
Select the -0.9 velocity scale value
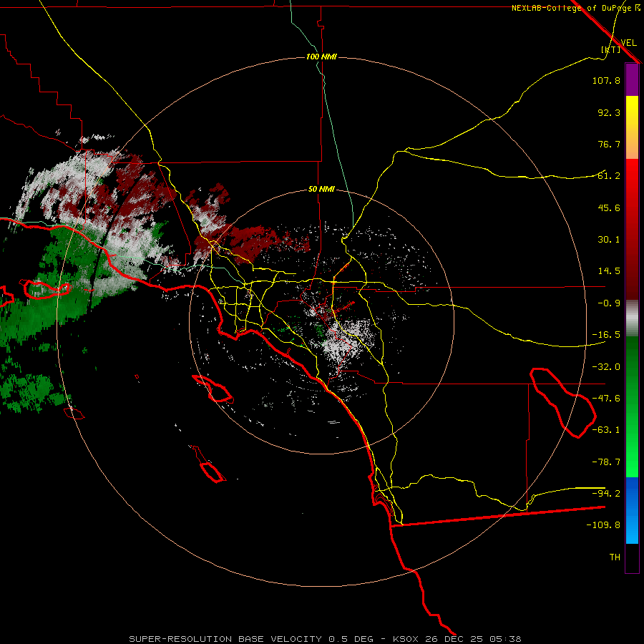609,303
